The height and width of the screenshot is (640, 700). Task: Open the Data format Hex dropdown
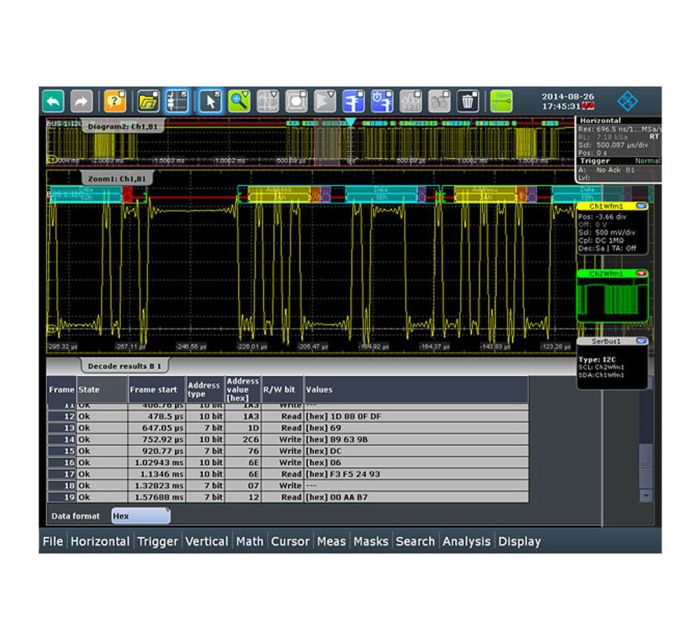point(141,516)
